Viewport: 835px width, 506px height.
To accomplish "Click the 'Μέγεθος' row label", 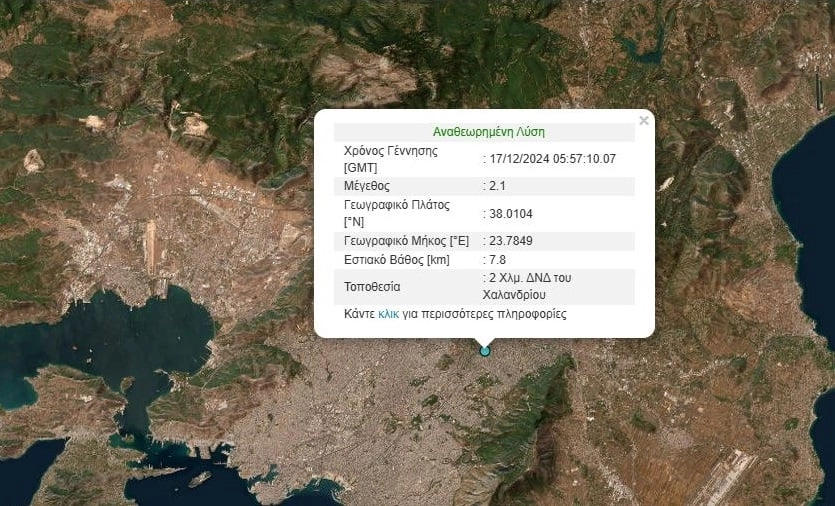I will coord(367,186).
